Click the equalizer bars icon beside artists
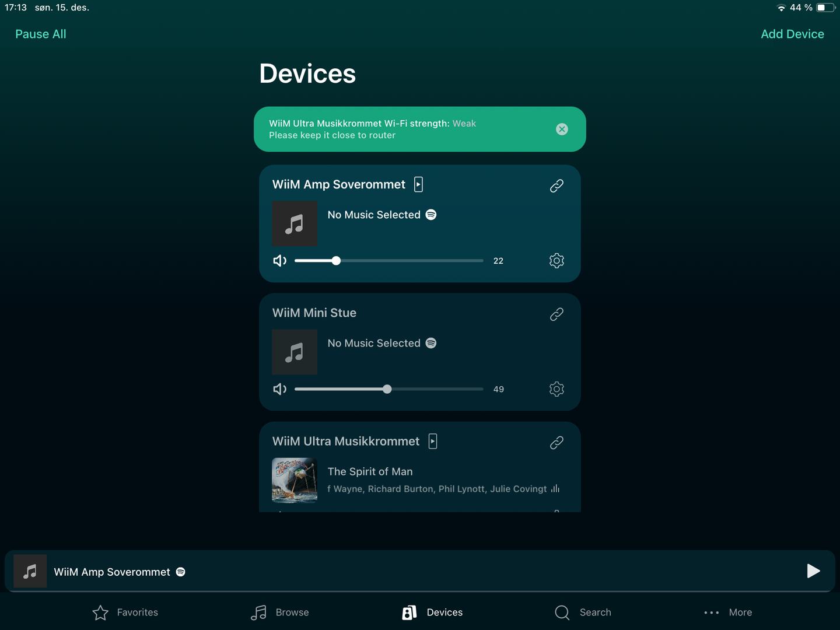Viewport: 840px width, 630px height. point(555,488)
